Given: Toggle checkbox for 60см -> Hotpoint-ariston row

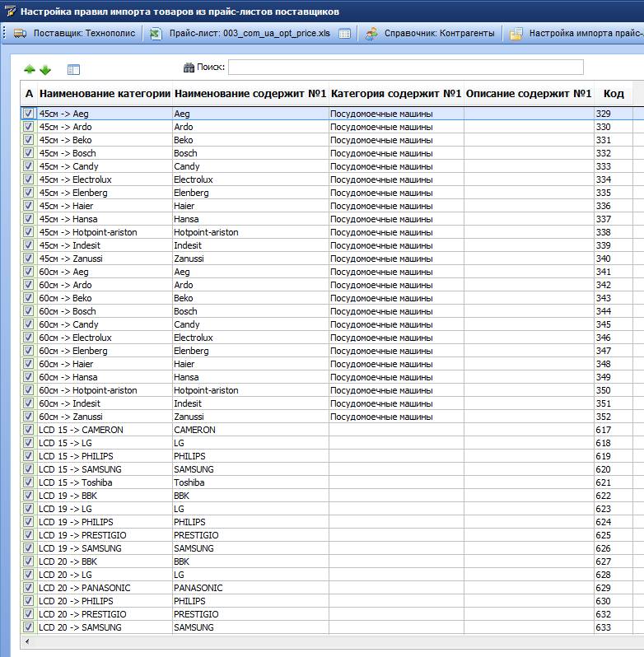Looking at the screenshot, I should 28,390.
